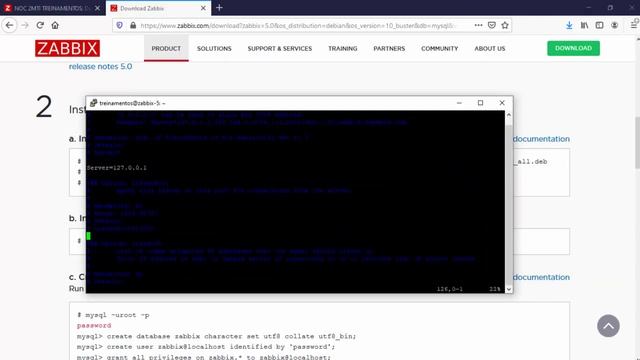Click the red 'password' text in code block
The width and height of the screenshot is (640, 360).
(94, 325)
